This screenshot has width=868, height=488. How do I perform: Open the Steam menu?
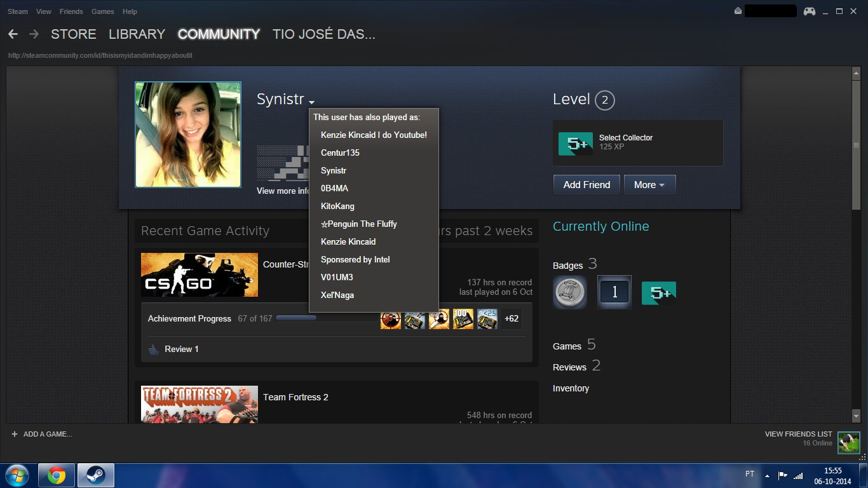pyautogui.click(x=18, y=11)
